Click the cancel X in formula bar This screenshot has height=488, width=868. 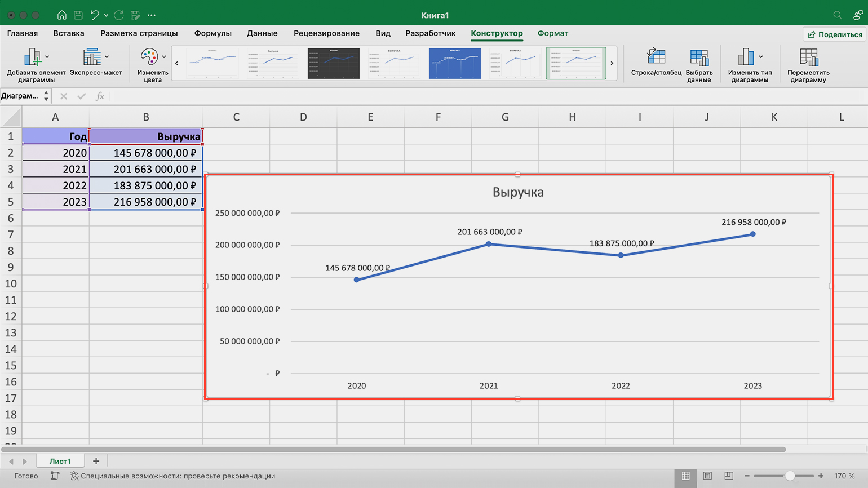(64, 96)
